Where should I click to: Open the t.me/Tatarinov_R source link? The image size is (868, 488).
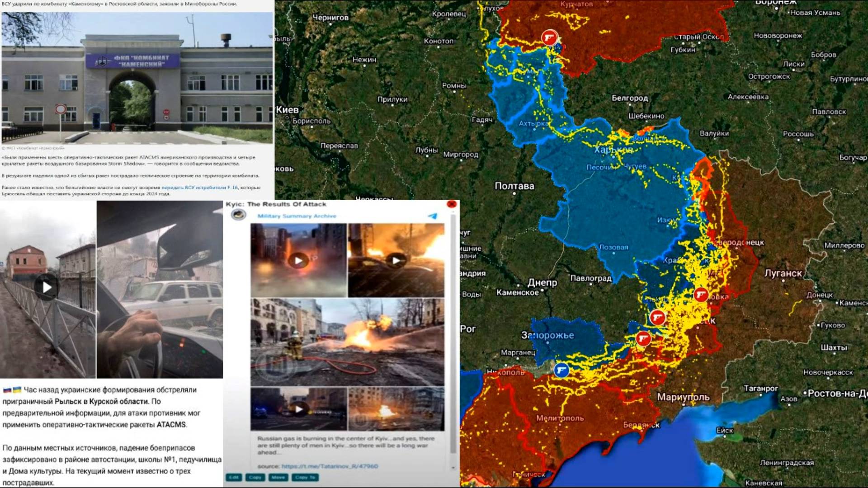(x=330, y=466)
